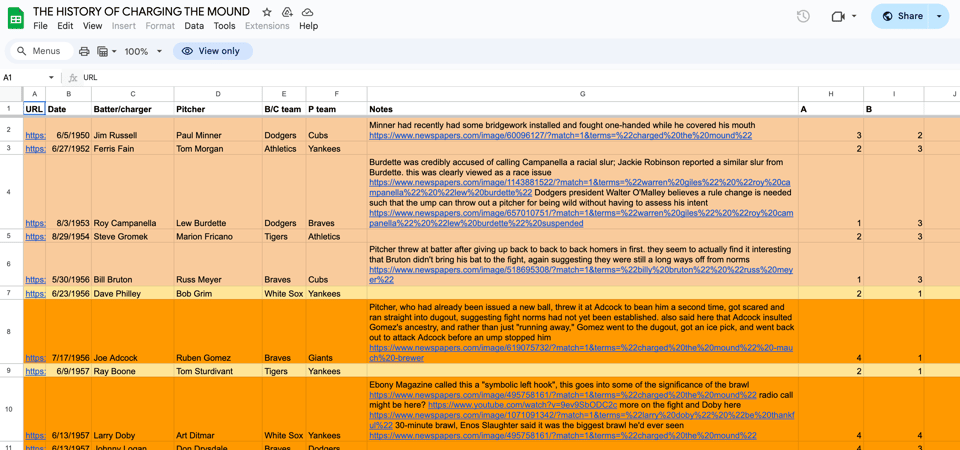The width and height of the screenshot is (960, 450).
Task: Open the A1 name box dropdown
Action: click(x=52, y=77)
